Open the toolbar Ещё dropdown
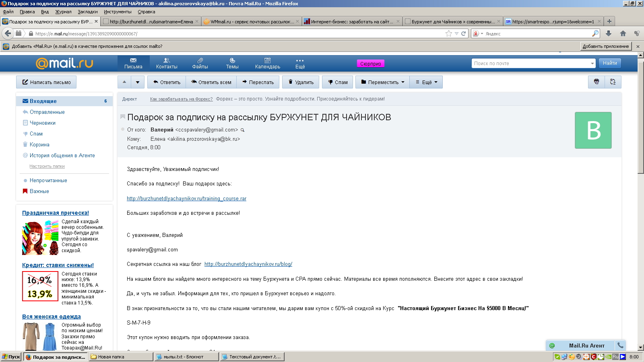 click(x=426, y=82)
